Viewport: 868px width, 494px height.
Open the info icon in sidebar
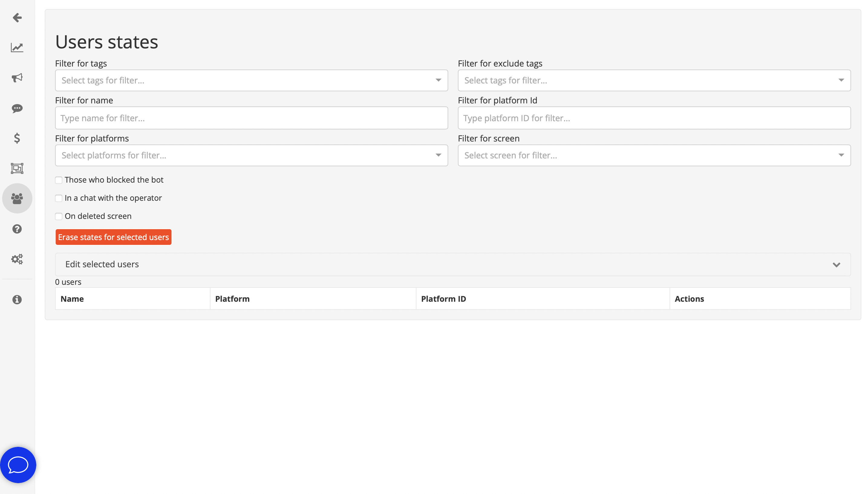click(x=17, y=299)
